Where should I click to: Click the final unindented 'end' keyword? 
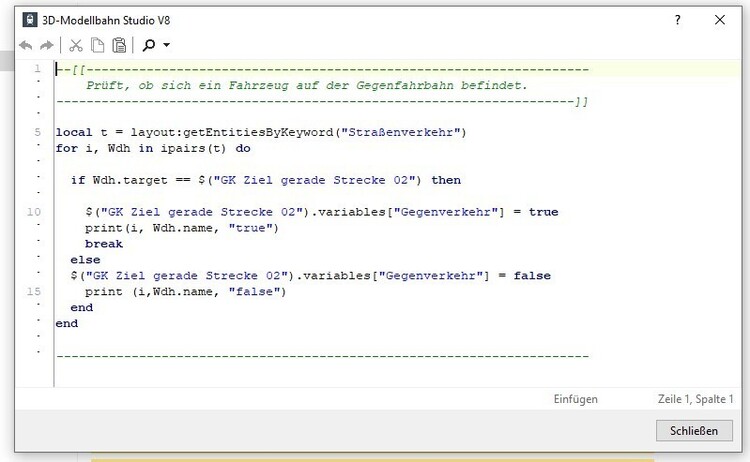pyautogui.click(x=66, y=323)
